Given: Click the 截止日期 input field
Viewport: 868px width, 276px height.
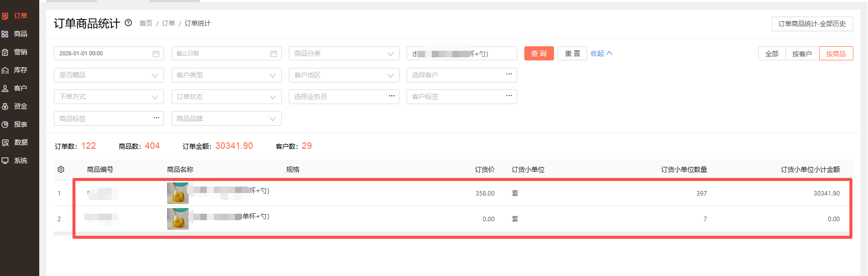Looking at the screenshot, I should (x=226, y=53).
